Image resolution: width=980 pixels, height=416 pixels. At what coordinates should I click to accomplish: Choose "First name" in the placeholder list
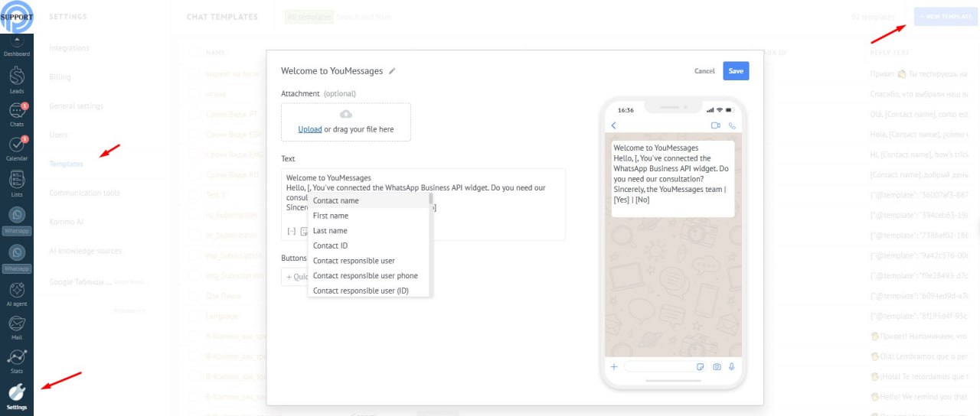[330, 216]
